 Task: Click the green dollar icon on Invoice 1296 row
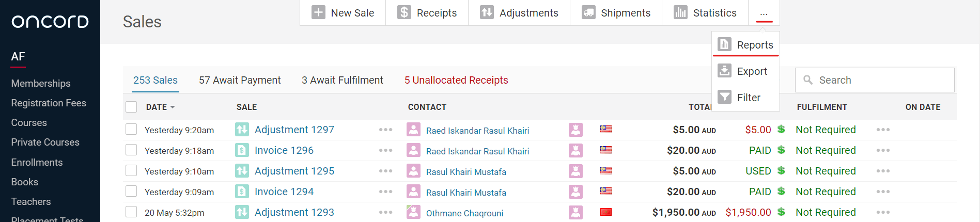pos(781,150)
